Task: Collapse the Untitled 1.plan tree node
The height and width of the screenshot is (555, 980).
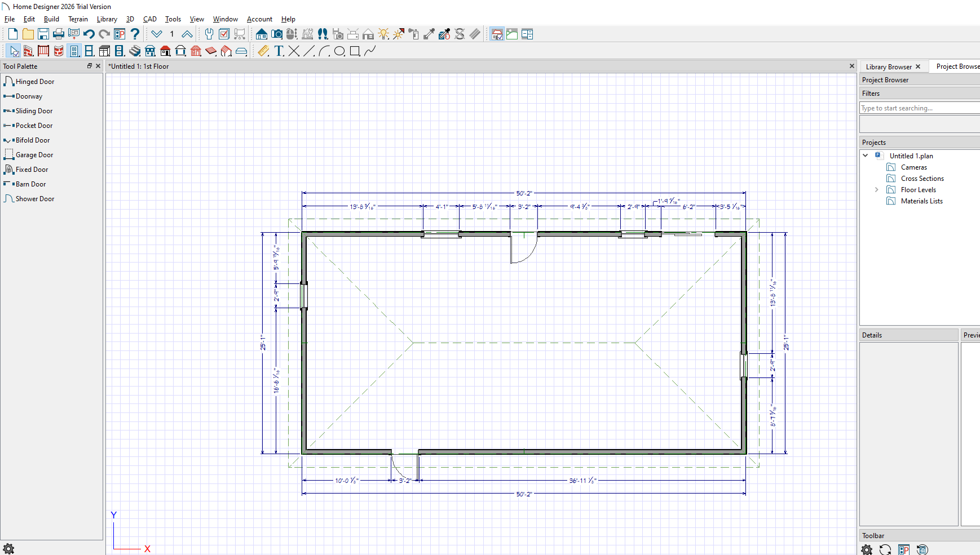Action: coord(866,156)
